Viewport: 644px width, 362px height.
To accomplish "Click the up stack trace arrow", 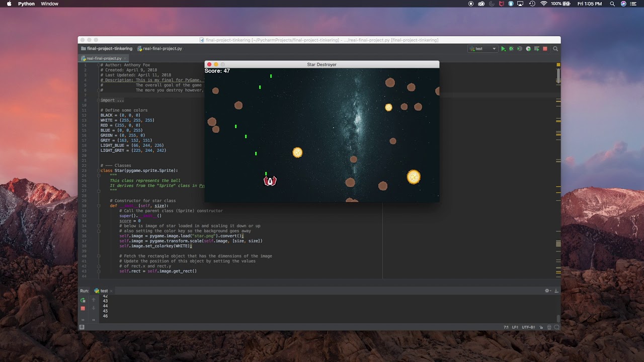I will 93,300.
